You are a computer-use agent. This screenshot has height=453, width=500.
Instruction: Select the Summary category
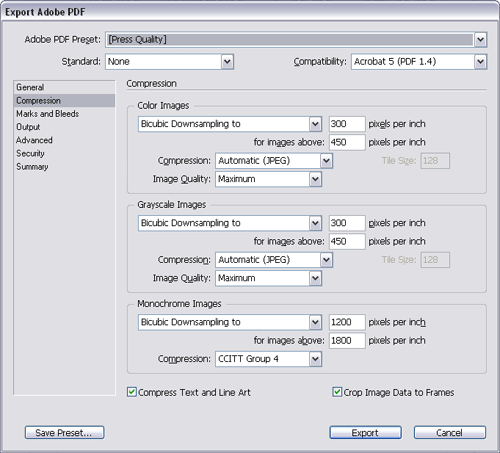click(x=64, y=167)
